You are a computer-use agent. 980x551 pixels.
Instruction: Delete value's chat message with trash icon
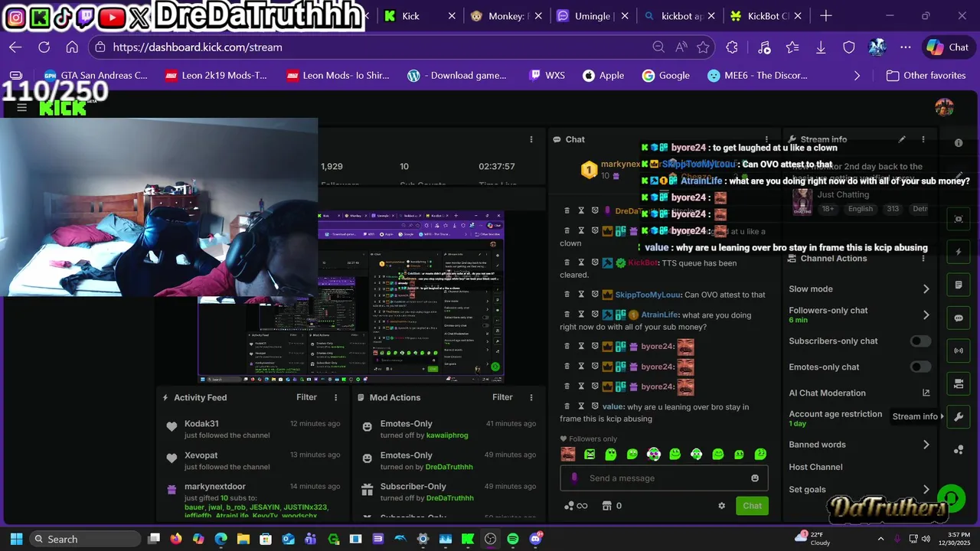pyautogui.click(x=567, y=406)
